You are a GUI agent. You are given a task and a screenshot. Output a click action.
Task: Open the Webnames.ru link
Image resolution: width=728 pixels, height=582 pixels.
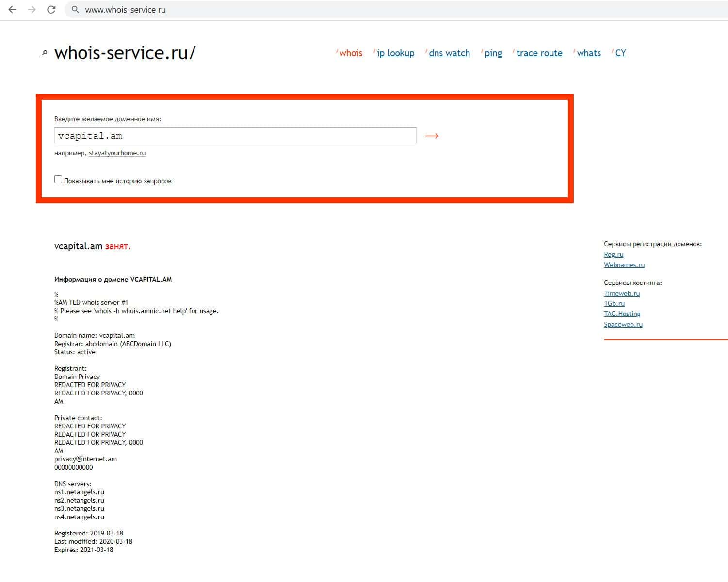pyautogui.click(x=624, y=265)
